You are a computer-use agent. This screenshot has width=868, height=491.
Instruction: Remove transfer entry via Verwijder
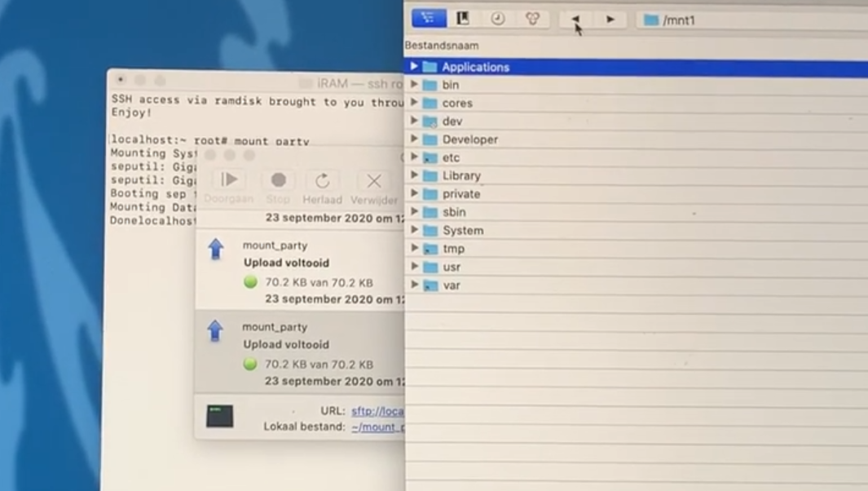(373, 180)
